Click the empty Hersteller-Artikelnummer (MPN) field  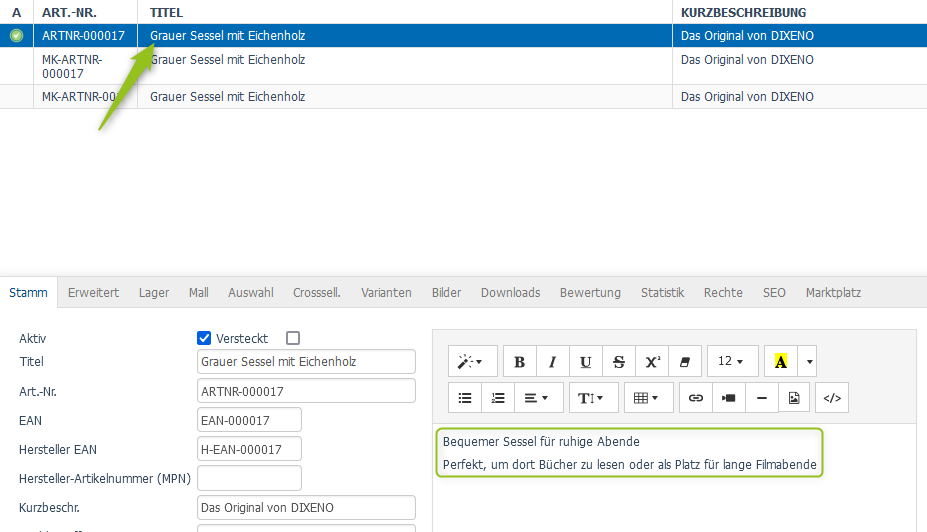pyautogui.click(x=249, y=478)
